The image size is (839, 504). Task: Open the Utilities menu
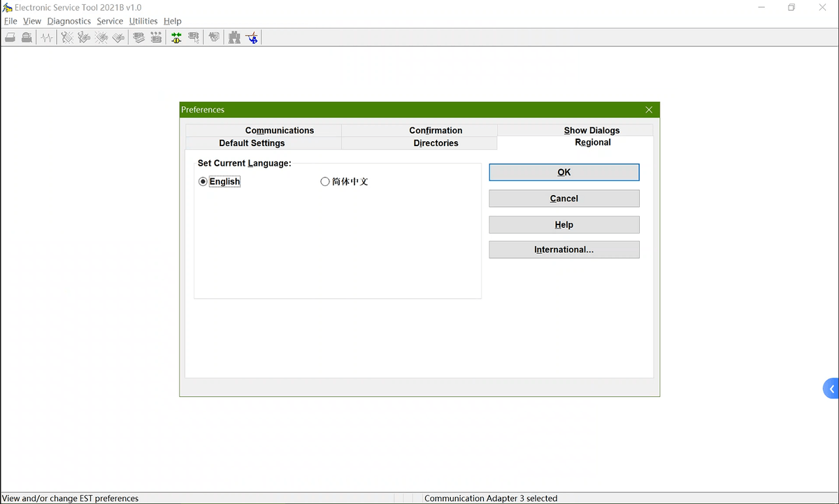[x=143, y=21]
